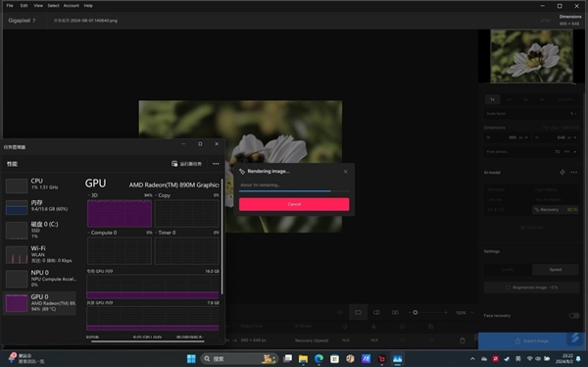Select the 1x scale option
The image size is (588, 367).
click(492, 99)
